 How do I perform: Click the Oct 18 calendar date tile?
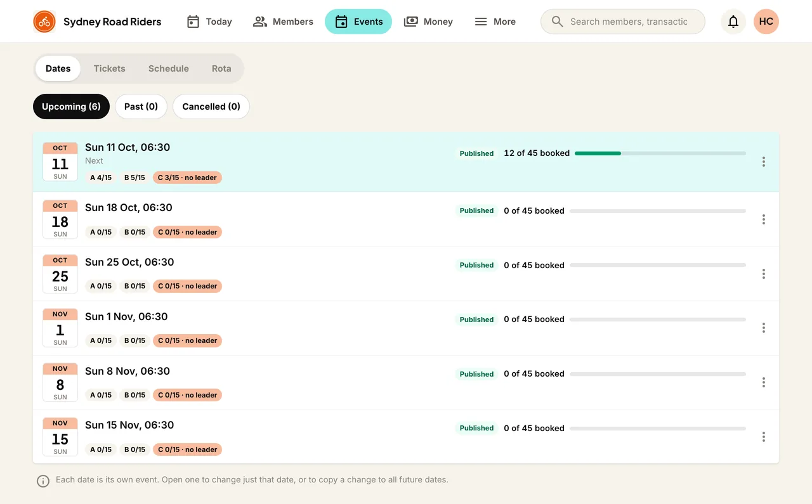60,219
